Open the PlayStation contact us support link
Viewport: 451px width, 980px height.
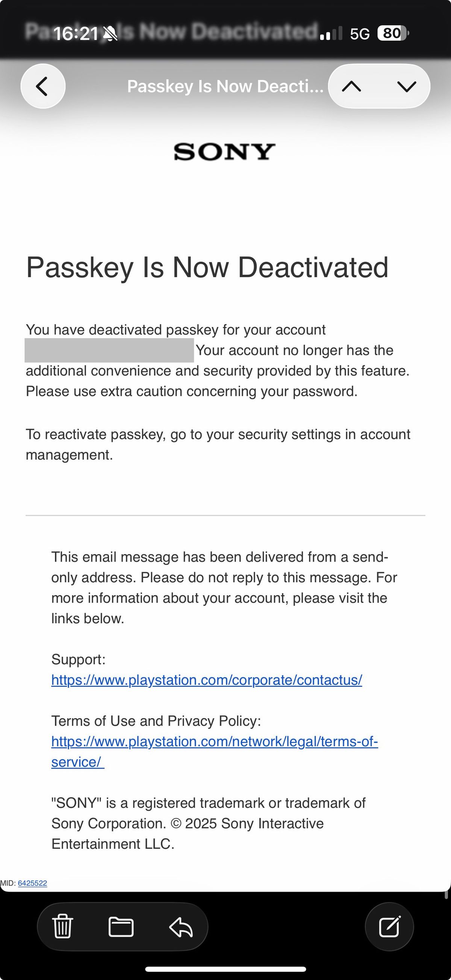pos(206,680)
